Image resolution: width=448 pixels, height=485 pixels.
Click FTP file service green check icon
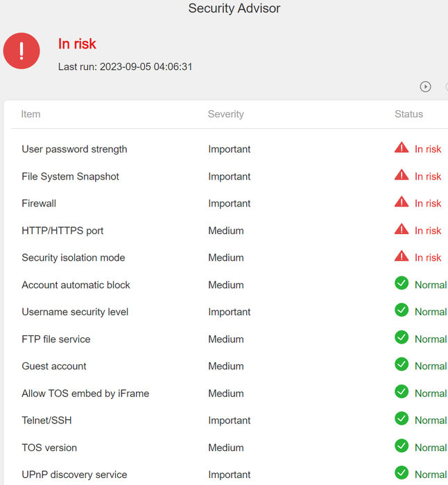coord(402,337)
